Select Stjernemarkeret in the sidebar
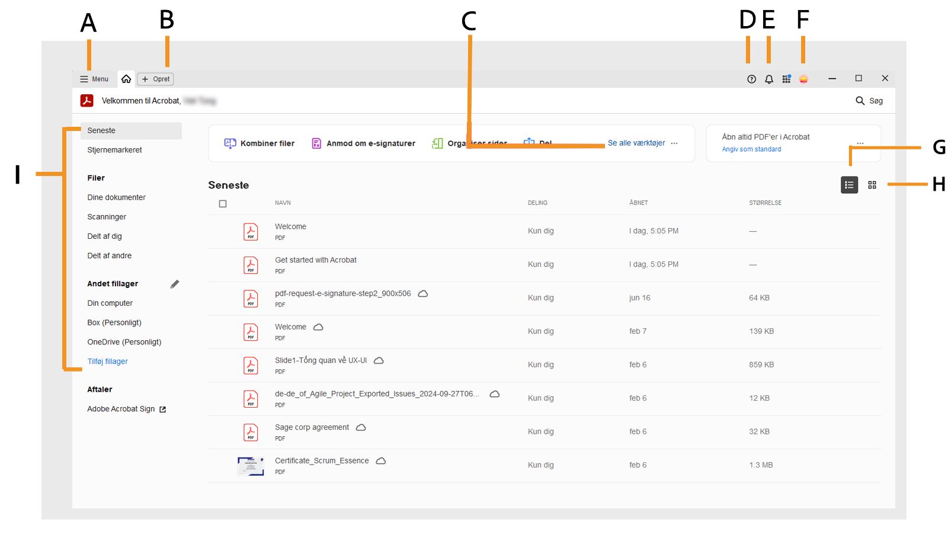The width and height of the screenshot is (948, 560). pyautogui.click(x=115, y=150)
